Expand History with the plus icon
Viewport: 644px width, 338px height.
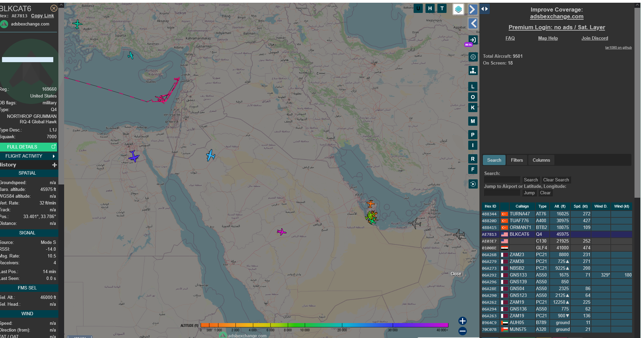click(54, 165)
